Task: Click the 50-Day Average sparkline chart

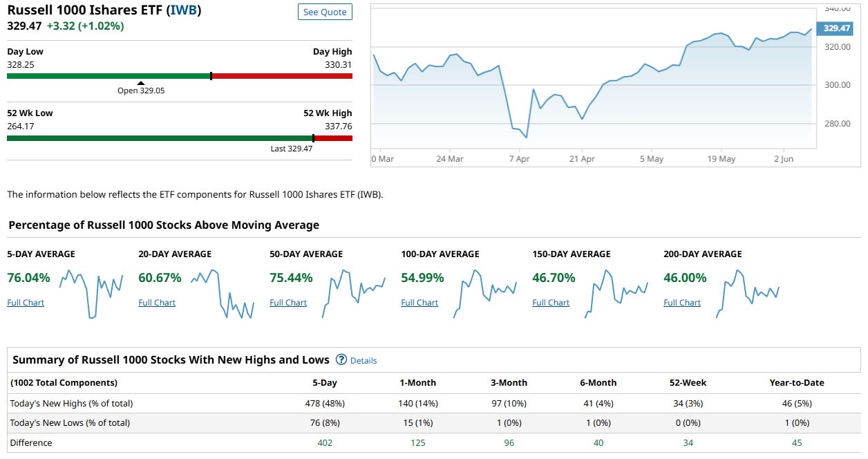Action: click(x=354, y=294)
